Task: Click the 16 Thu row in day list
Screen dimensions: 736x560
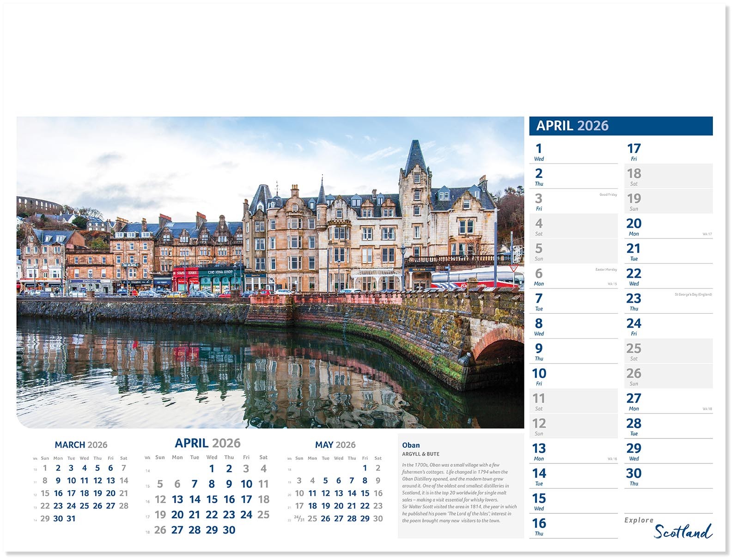Action: pos(573,526)
